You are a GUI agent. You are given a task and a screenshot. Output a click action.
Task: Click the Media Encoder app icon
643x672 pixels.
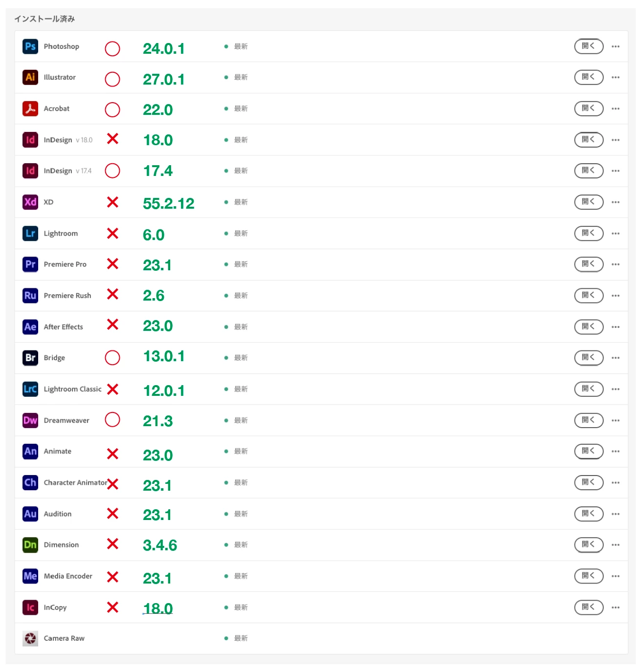[30, 576]
